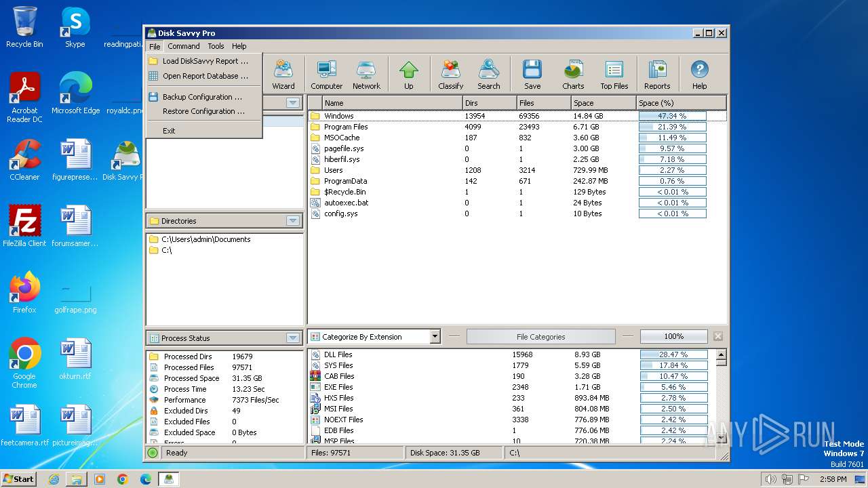Image resolution: width=868 pixels, height=488 pixels.
Task: Select the config.sys row
Action: 517,213
